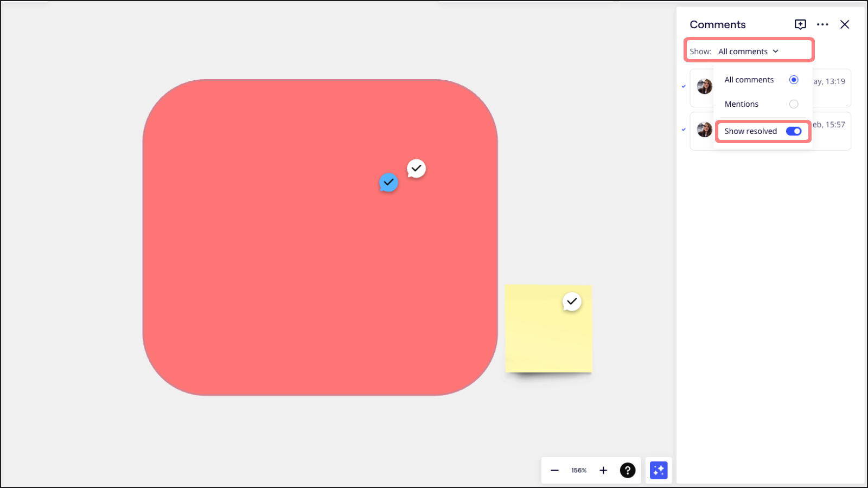The image size is (868, 488).
Task: Click the avatar on the second comment
Action: [704, 129]
